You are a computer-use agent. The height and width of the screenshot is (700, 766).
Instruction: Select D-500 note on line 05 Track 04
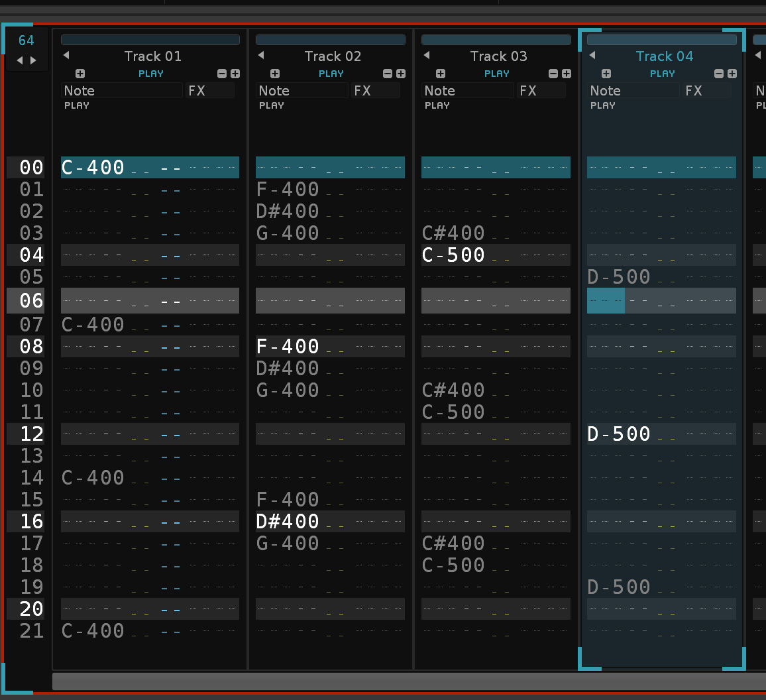tap(619, 277)
